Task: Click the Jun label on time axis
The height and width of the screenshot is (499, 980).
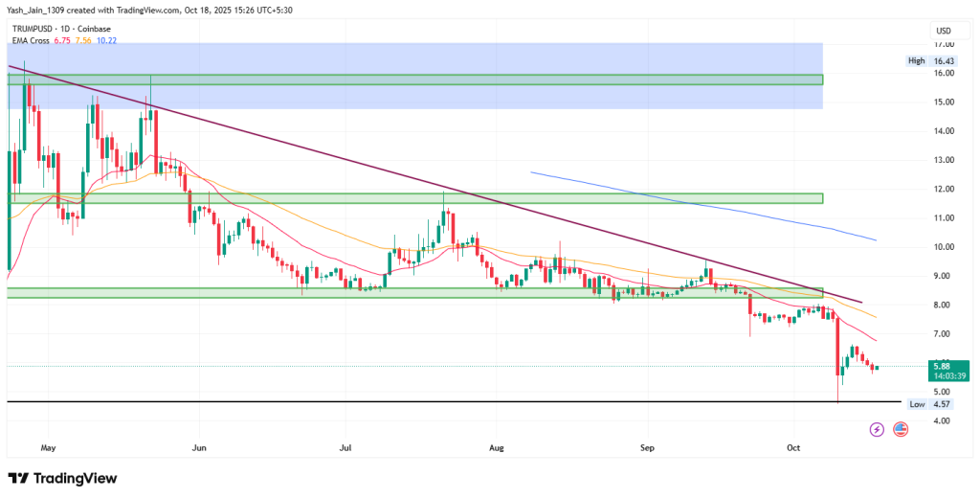Action: 199,446
